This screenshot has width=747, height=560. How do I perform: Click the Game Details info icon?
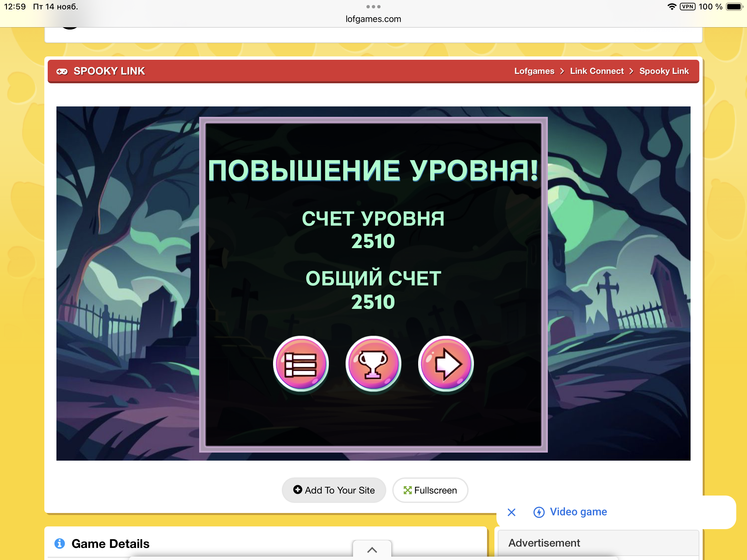tap(60, 543)
